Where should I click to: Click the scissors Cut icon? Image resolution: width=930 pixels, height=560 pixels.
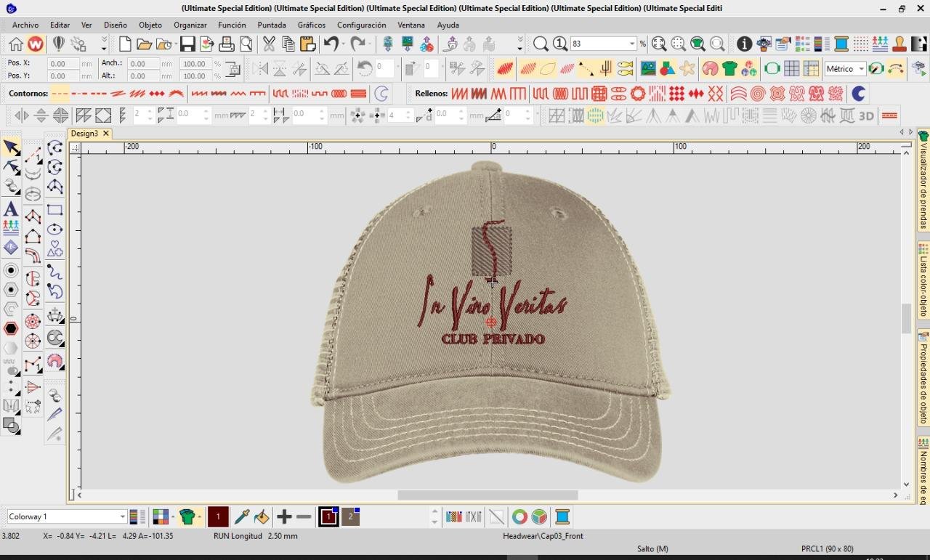[x=269, y=44]
